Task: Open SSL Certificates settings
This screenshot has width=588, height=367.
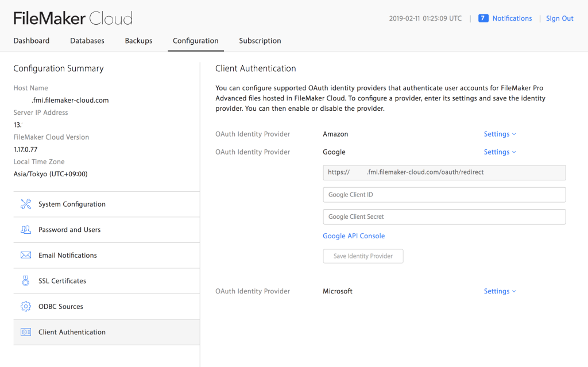Action: (x=106, y=281)
